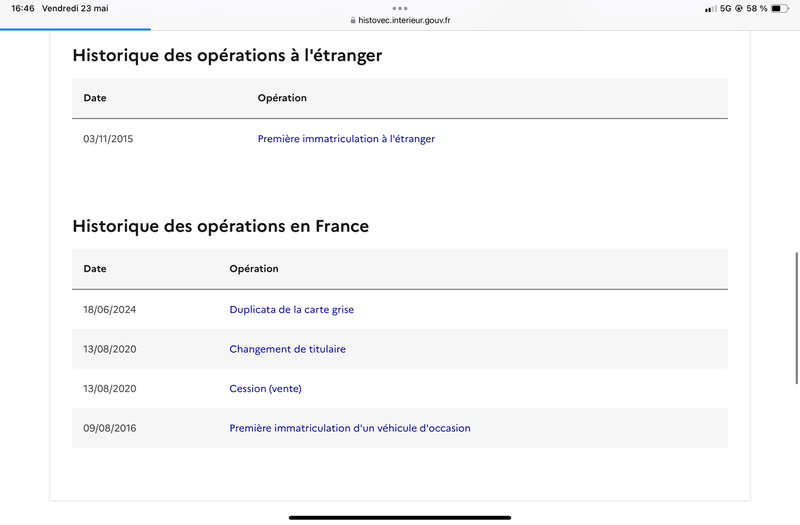Viewport: 800px width, 525px height.
Task: Open the histovec.interieur.gouv.fr address bar
Action: pos(400,20)
